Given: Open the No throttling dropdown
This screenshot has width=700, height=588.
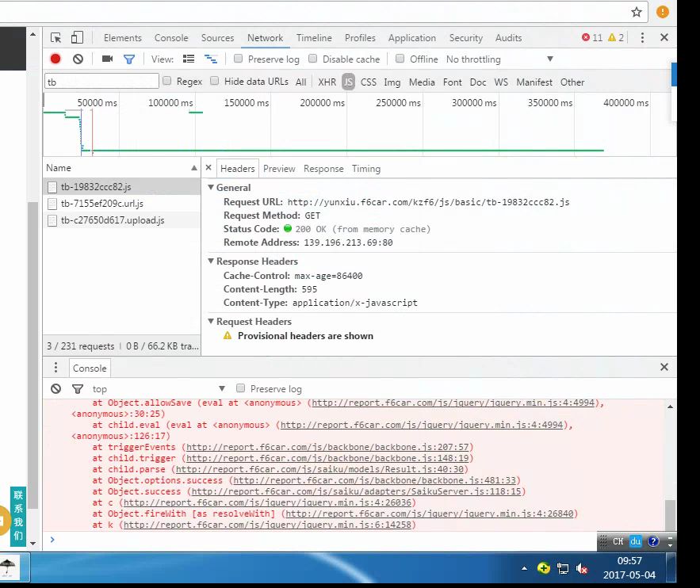Looking at the screenshot, I should click(499, 59).
